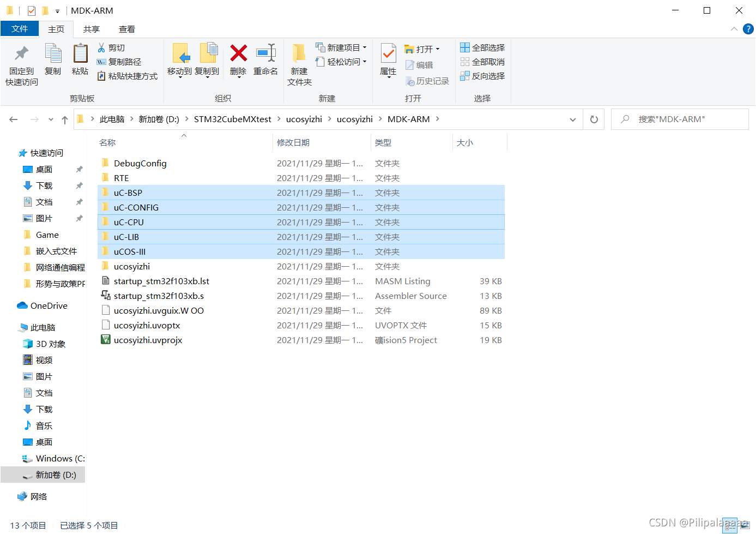
Task: Open the File (文件) tab
Action: click(20, 29)
